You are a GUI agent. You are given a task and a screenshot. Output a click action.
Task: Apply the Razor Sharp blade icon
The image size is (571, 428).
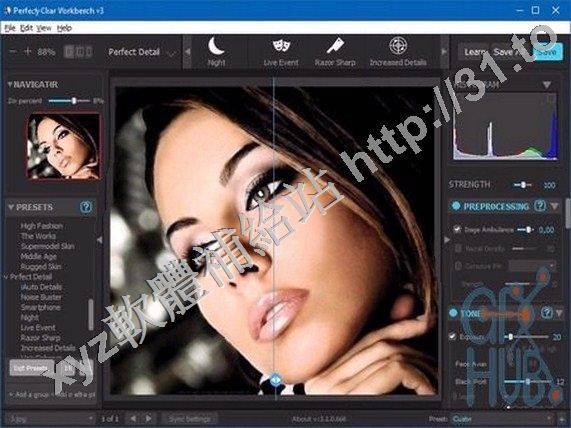(x=335, y=46)
